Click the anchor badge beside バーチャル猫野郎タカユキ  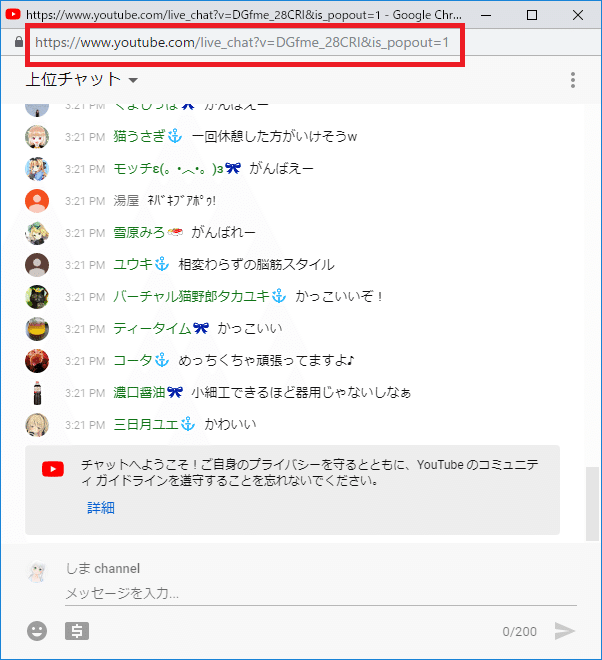(279, 296)
